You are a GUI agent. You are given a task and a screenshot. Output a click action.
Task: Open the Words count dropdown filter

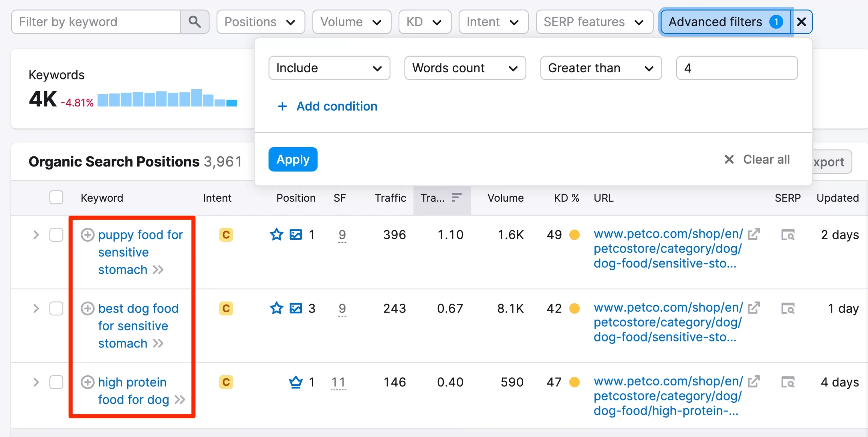point(463,68)
